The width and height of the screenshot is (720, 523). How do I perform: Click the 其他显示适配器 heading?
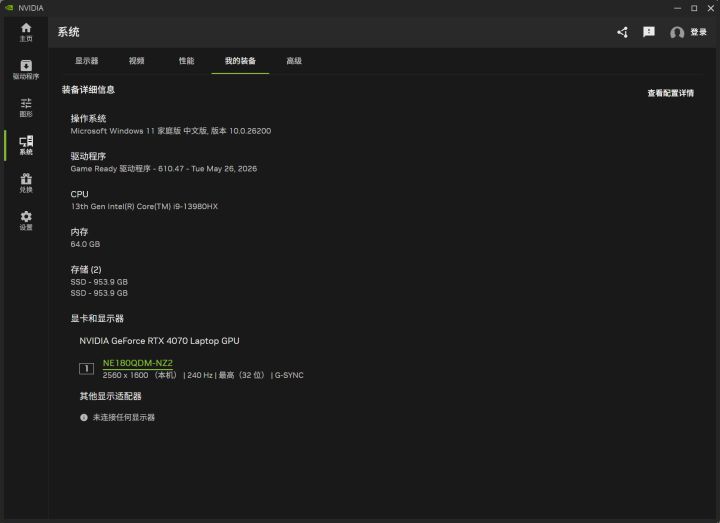[x=110, y=396]
